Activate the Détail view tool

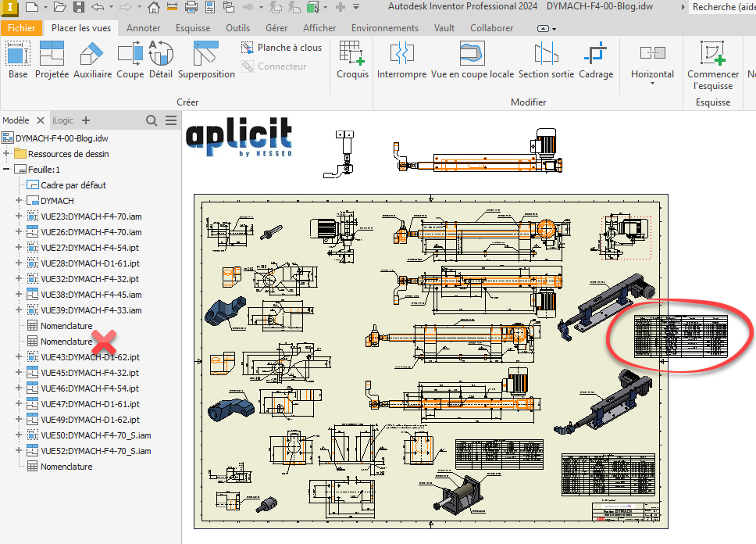(160, 60)
